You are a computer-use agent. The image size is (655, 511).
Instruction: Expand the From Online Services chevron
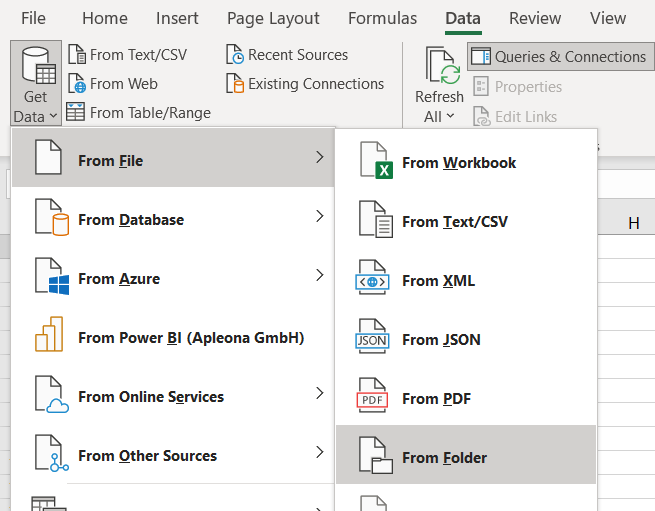point(320,393)
